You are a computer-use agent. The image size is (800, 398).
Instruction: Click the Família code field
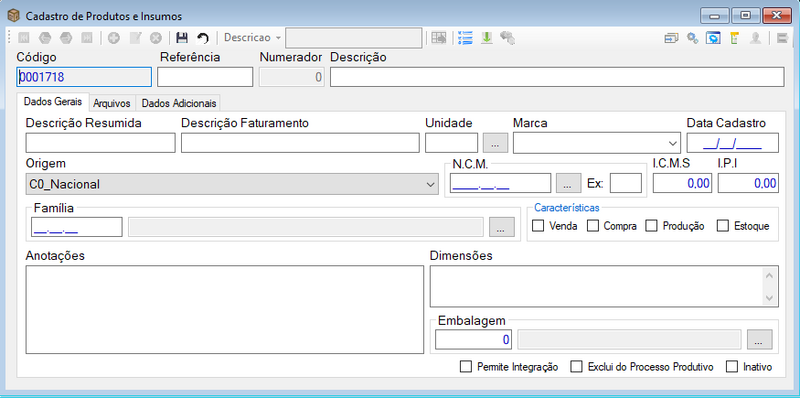coord(77,227)
